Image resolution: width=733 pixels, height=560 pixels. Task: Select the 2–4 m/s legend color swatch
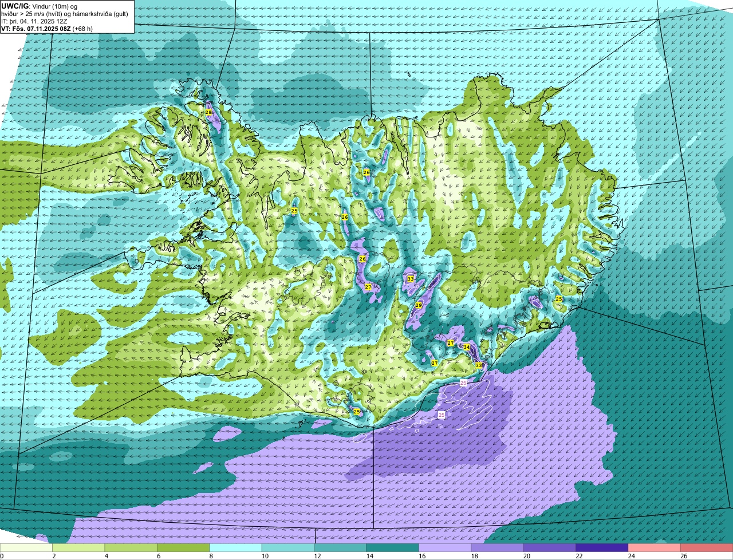[78, 547]
